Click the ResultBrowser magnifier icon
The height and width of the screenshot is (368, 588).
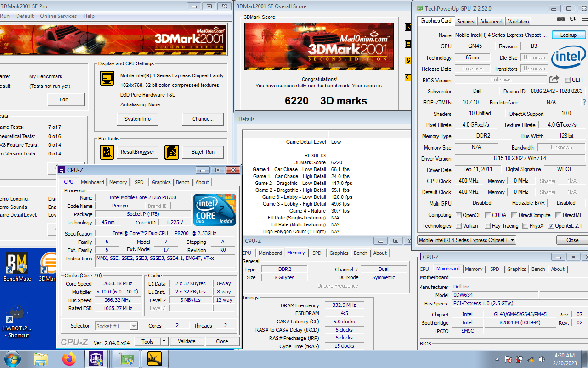tap(107, 152)
